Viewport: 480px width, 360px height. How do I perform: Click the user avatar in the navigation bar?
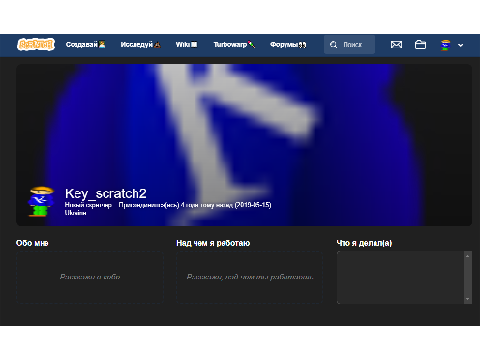coord(445,45)
